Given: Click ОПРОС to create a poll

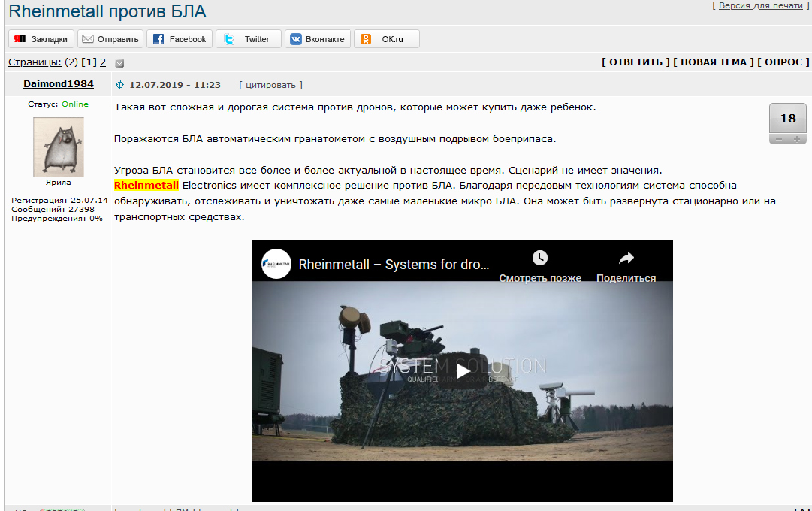Looking at the screenshot, I should 783,62.
